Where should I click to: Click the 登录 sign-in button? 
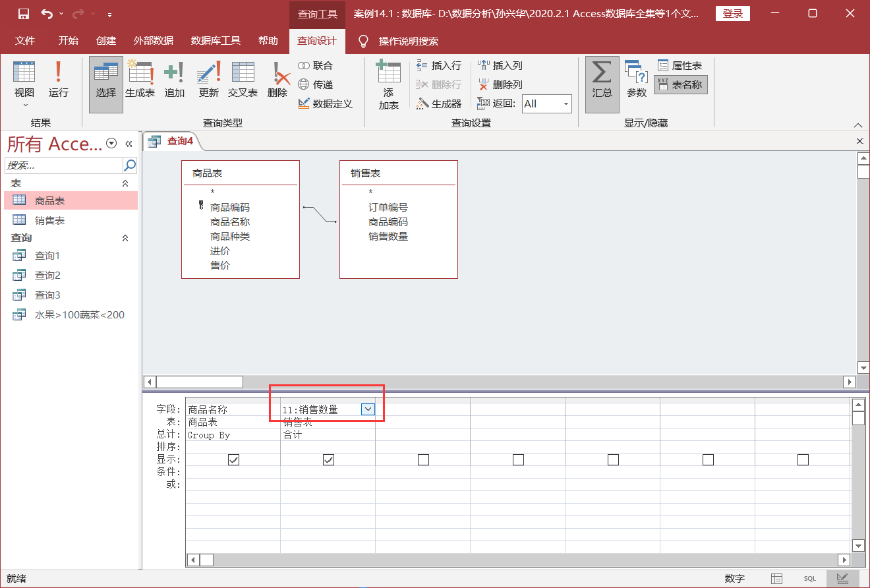733,14
